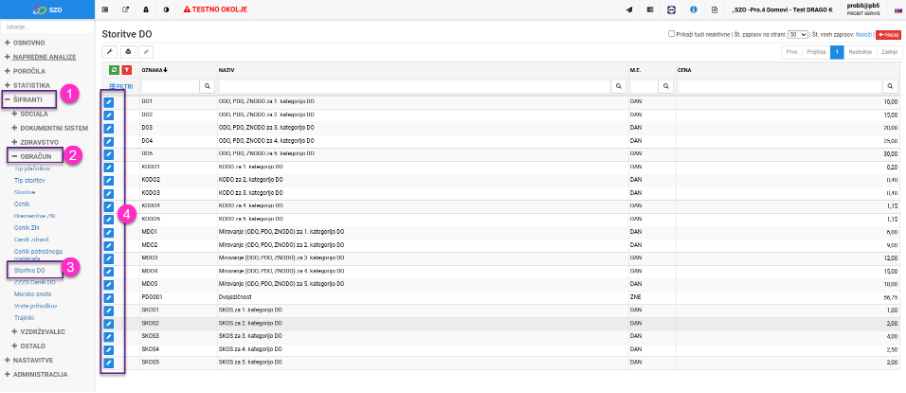Open 'Storitve DO' sidebar item
Viewport: 906px width, 393px height.
(x=29, y=270)
